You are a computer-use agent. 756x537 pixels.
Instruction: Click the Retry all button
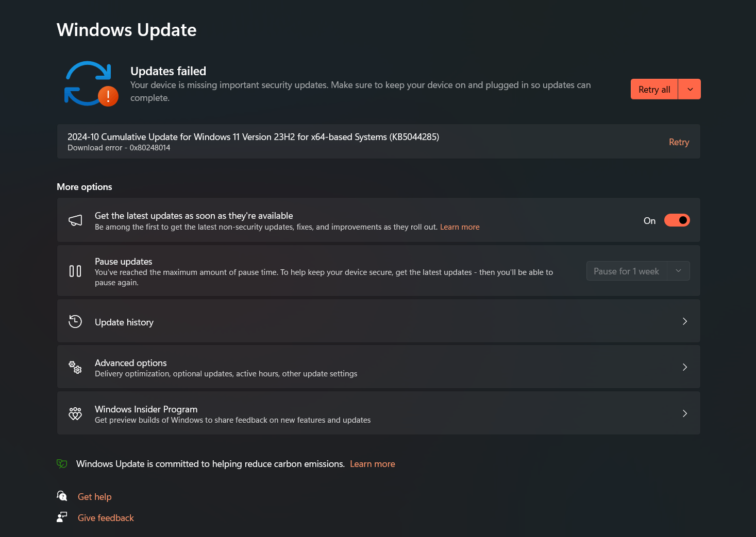(x=654, y=89)
